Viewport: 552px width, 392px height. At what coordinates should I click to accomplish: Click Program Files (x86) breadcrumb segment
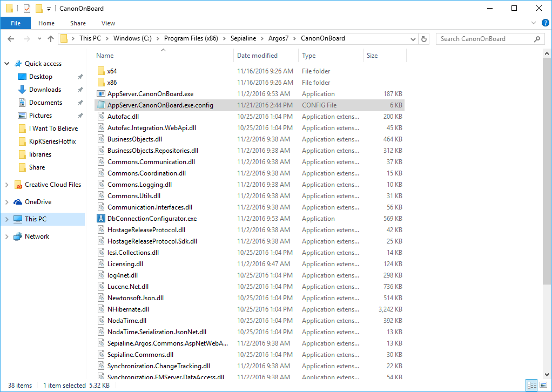pos(191,38)
